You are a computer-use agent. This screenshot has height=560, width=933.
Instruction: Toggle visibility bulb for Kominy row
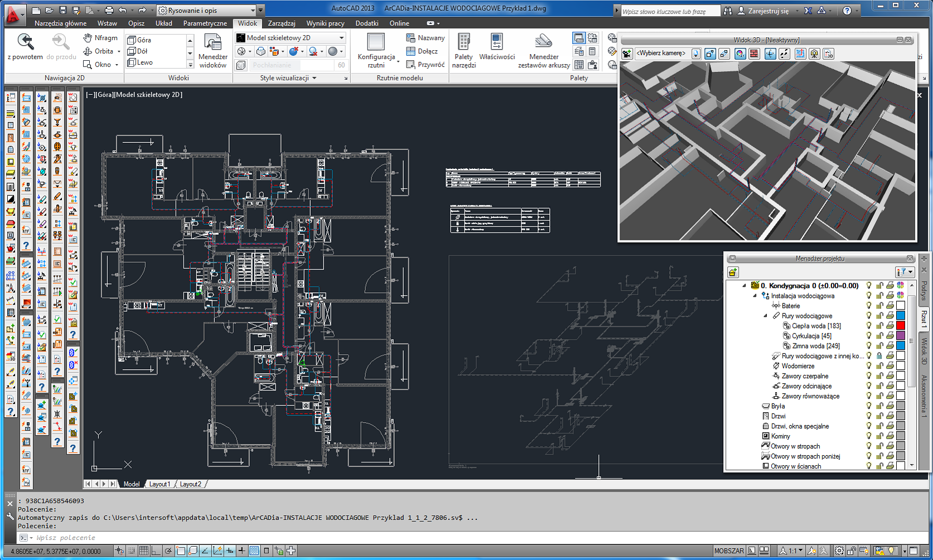point(869,436)
